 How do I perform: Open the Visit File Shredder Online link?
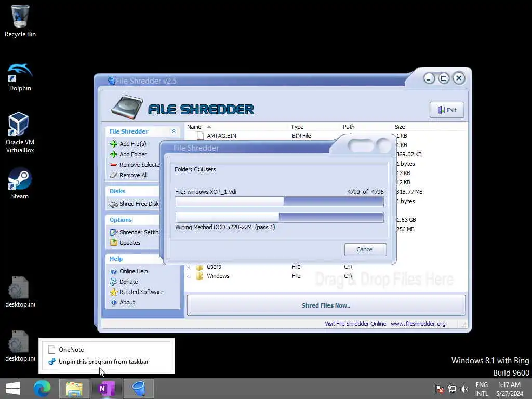[x=355, y=324]
